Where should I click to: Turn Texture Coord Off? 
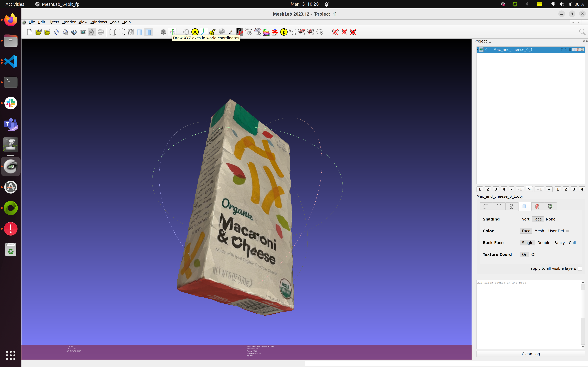coord(534,254)
